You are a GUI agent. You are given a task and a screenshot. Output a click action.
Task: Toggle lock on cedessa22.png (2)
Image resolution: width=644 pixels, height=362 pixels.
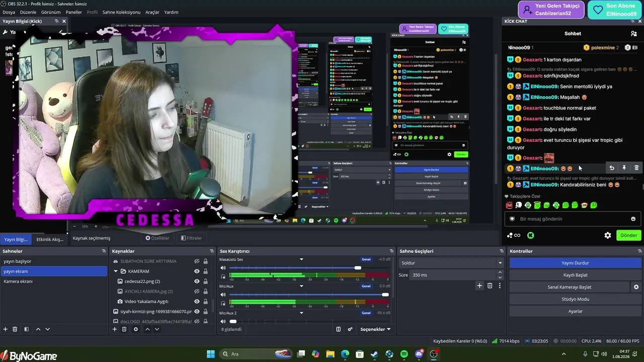(x=205, y=282)
